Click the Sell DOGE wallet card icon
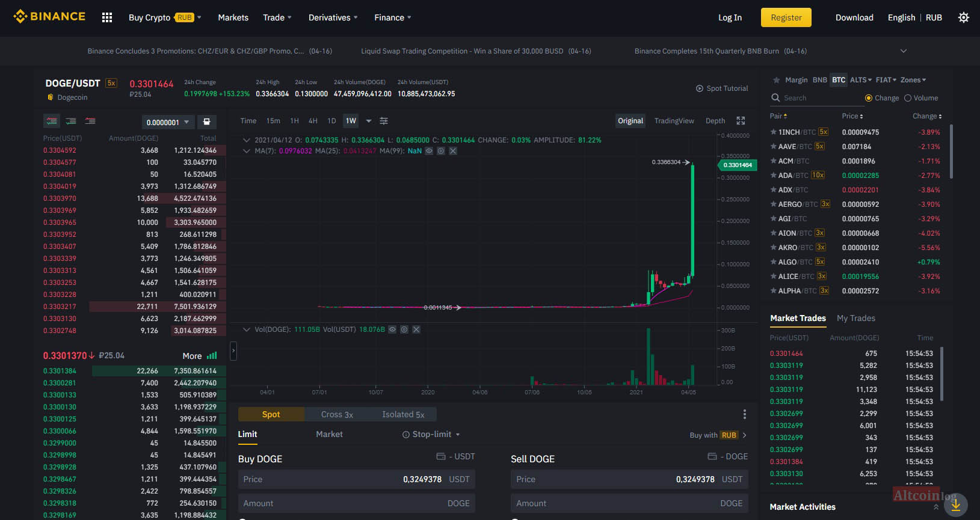The image size is (980, 520). pos(713,456)
